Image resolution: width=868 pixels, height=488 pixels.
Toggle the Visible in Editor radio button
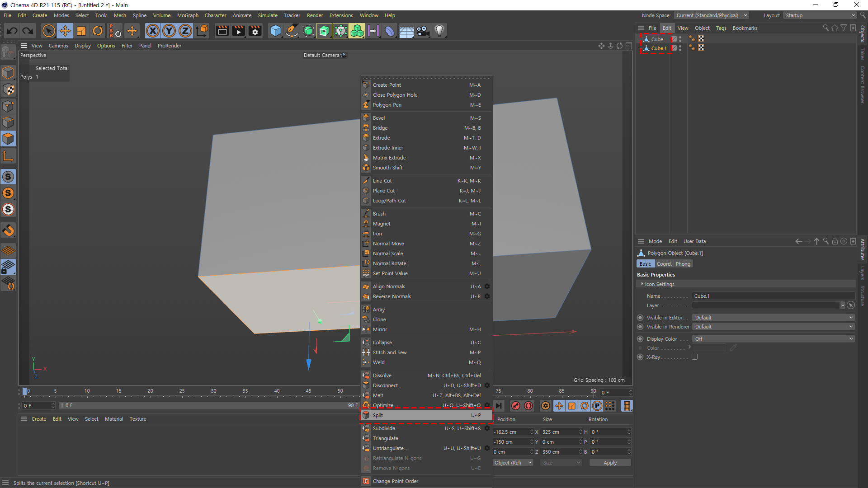point(640,318)
